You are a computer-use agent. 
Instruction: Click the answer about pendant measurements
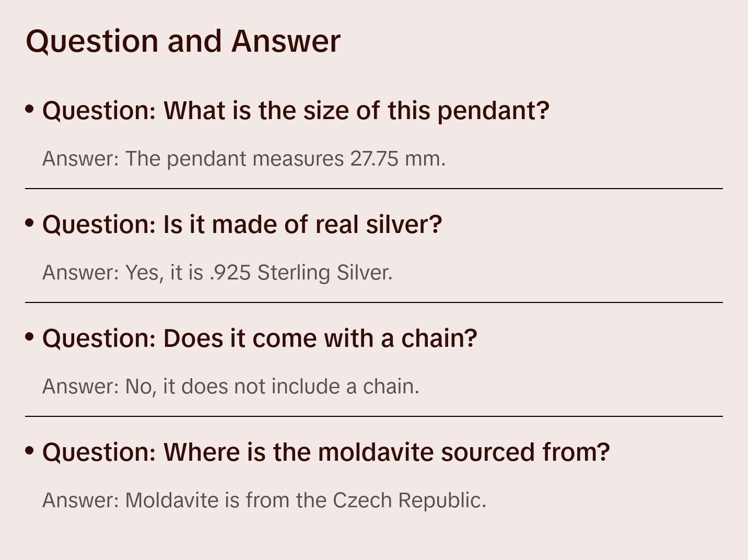pos(244,159)
